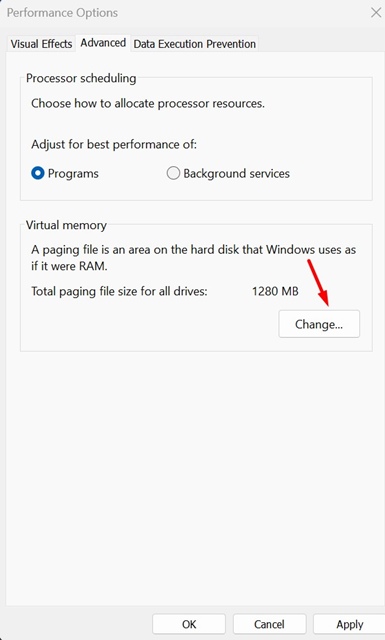The image size is (385, 640).
Task: Click the 1280 MB paging size value
Action: pyautogui.click(x=275, y=291)
